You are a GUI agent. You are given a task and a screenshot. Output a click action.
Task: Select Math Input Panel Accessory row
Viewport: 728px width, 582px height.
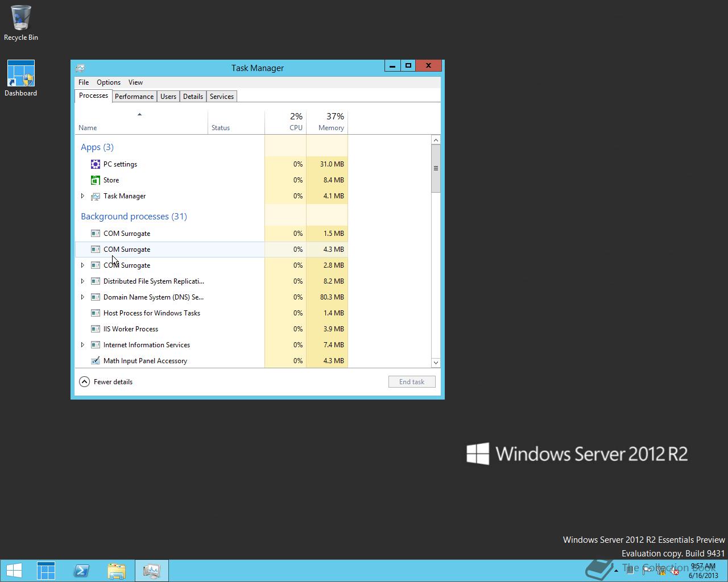point(212,361)
